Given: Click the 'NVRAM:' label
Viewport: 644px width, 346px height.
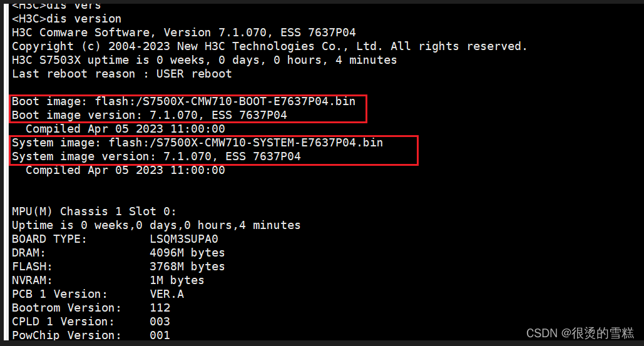Looking at the screenshot, I should click(x=32, y=280).
